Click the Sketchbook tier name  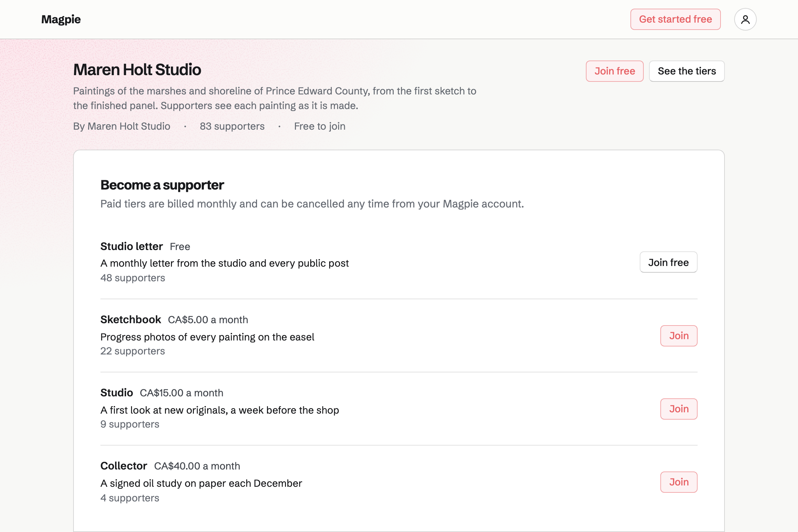point(131,320)
